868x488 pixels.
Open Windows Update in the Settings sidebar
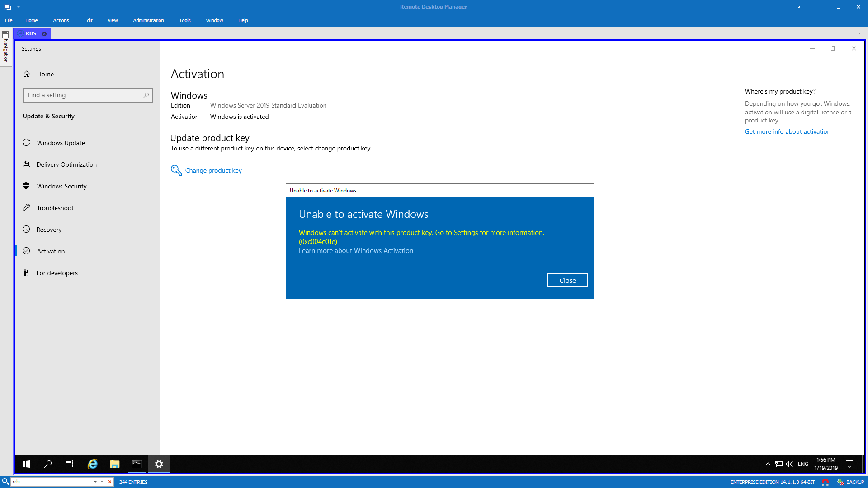pyautogui.click(x=61, y=143)
